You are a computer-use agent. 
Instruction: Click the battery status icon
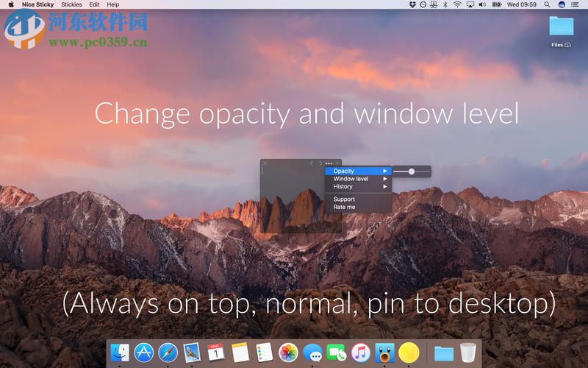tap(497, 4)
